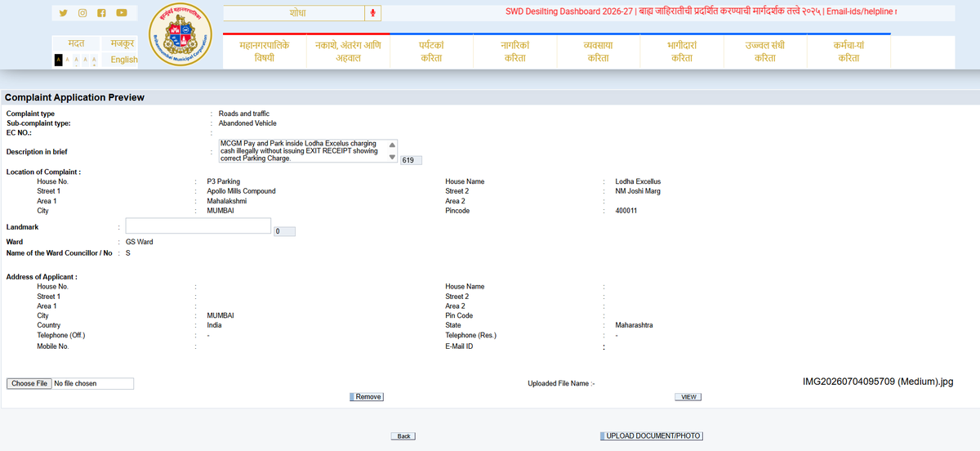Open the Twitter social link icon

64,13
